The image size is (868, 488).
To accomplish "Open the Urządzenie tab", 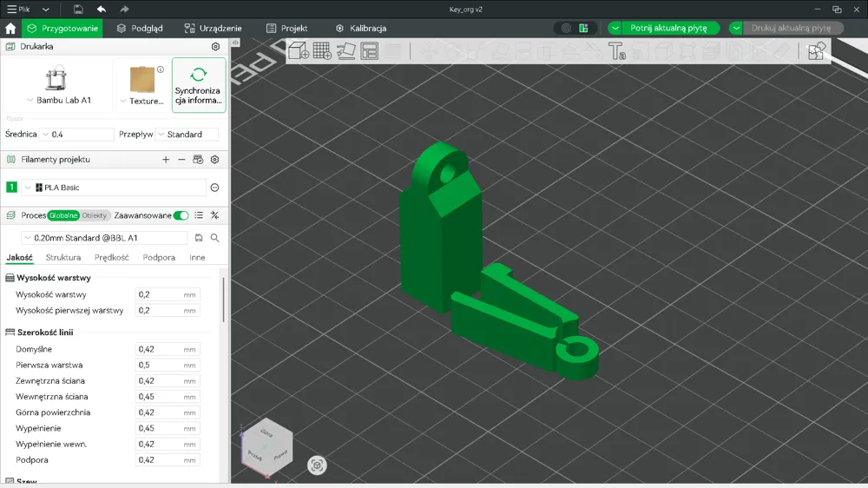I will 214,29.
